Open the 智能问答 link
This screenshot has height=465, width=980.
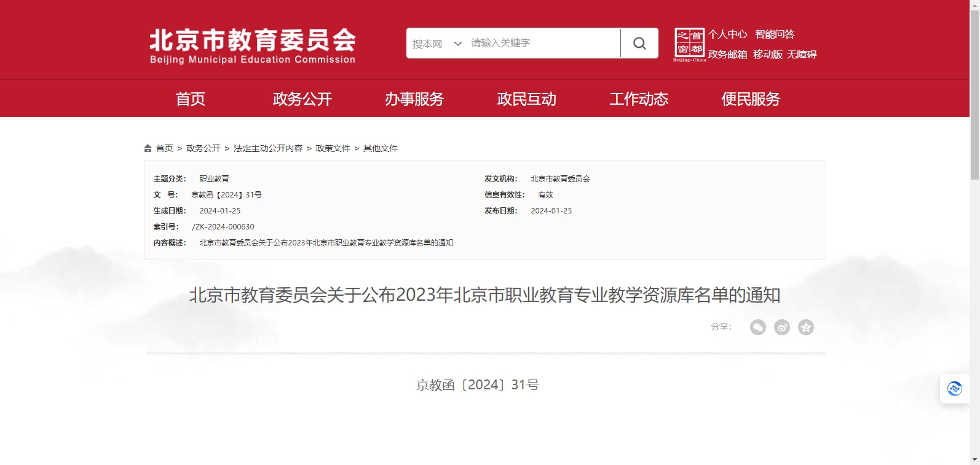(775, 34)
